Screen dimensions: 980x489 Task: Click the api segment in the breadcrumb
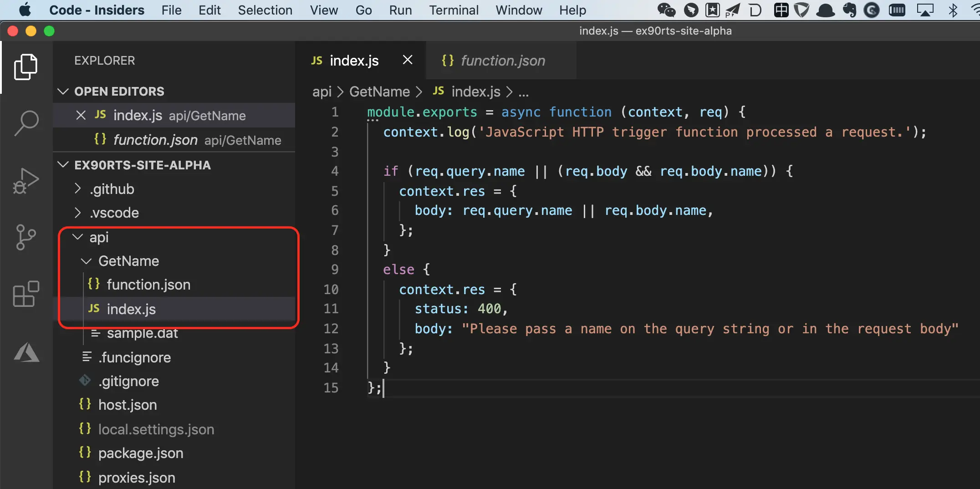tap(322, 92)
